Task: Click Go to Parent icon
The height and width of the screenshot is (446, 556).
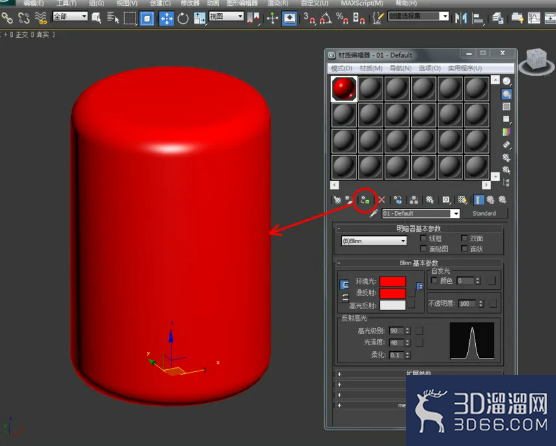Action: pos(490,200)
